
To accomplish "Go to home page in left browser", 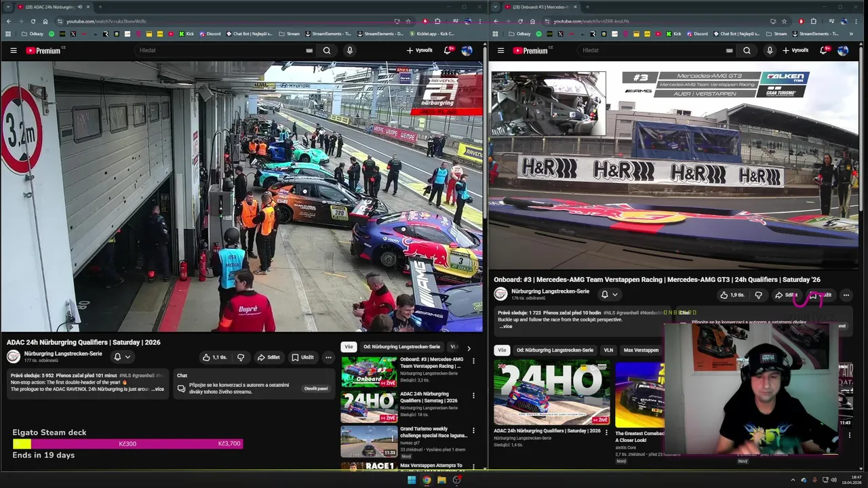I will 45,21.
